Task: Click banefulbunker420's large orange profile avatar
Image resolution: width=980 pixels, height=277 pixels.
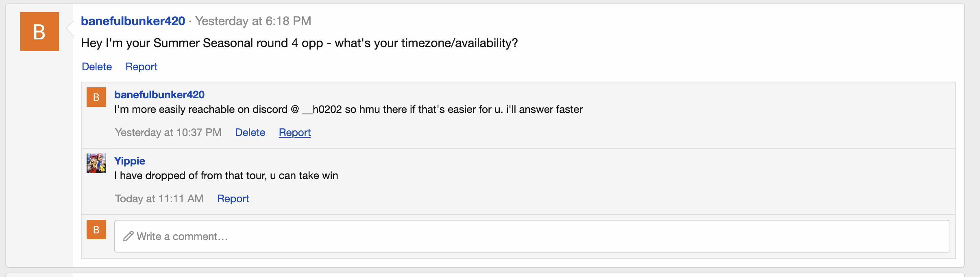Action: tap(39, 32)
